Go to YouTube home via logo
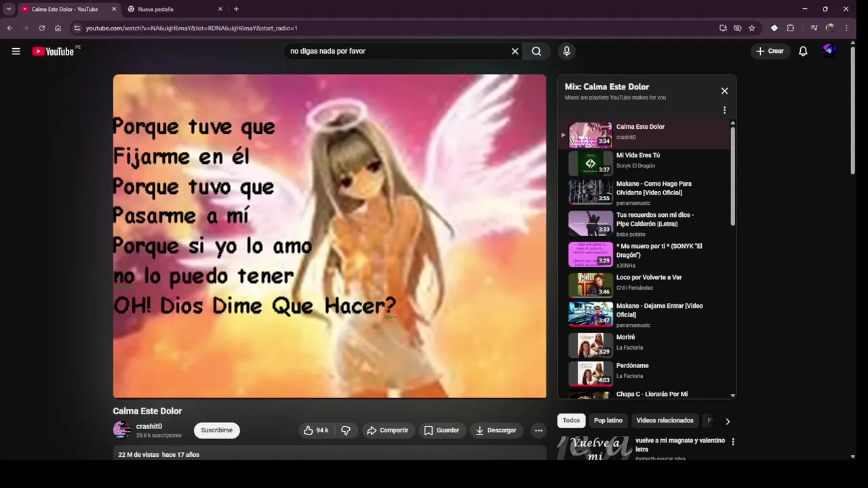This screenshot has width=868, height=488. tap(53, 52)
